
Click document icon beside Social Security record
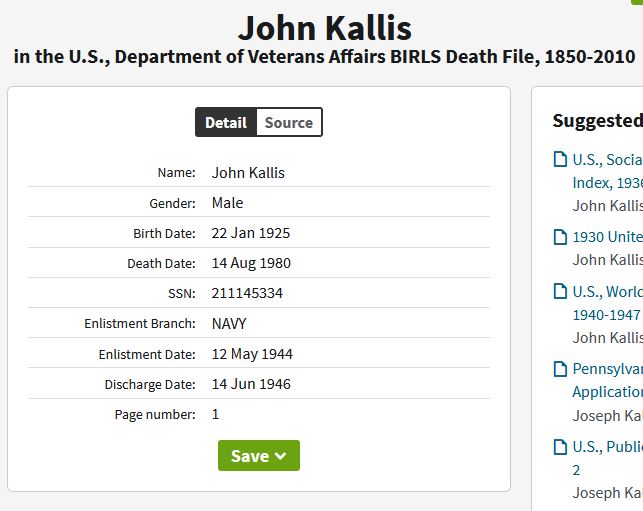click(x=561, y=160)
